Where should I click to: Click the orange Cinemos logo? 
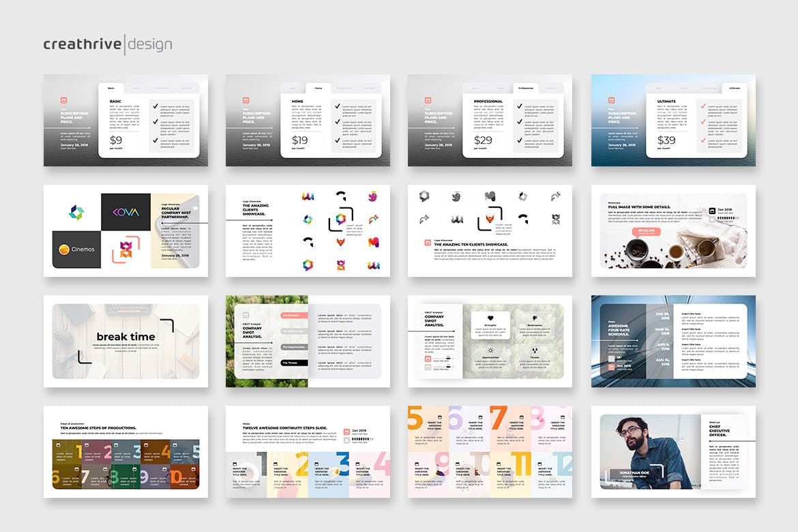(x=76, y=250)
